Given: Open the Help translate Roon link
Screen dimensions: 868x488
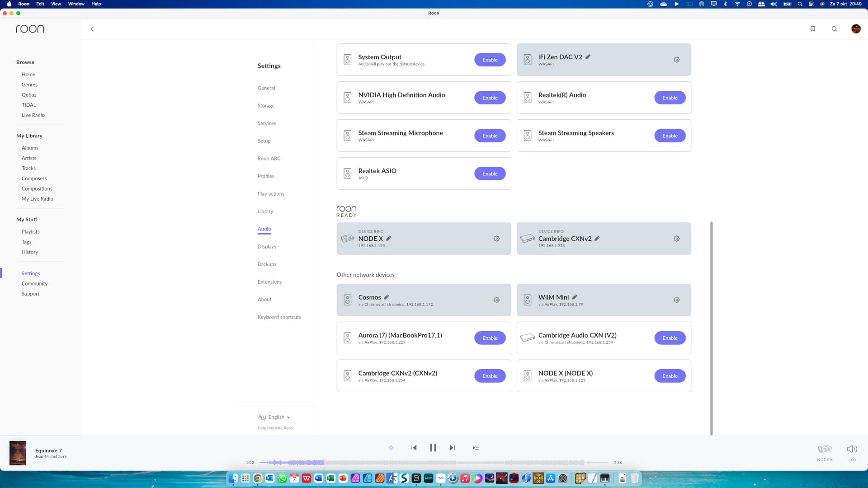Looking at the screenshot, I should pyautogui.click(x=275, y=428).
